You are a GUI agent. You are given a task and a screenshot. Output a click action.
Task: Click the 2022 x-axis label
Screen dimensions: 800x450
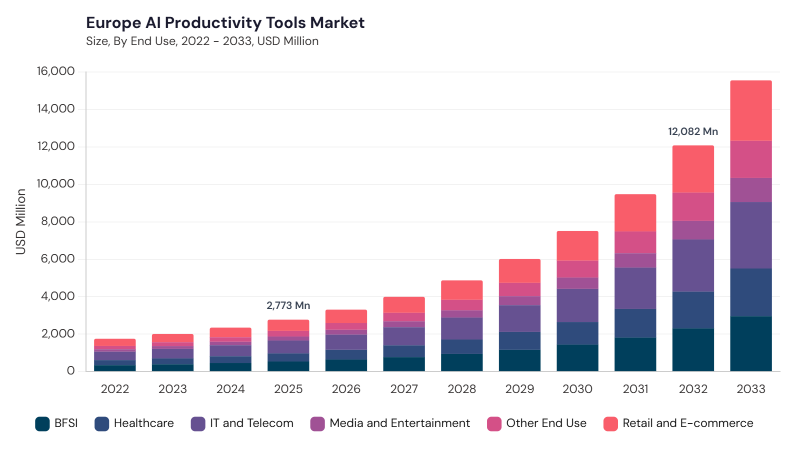point(115,389)
